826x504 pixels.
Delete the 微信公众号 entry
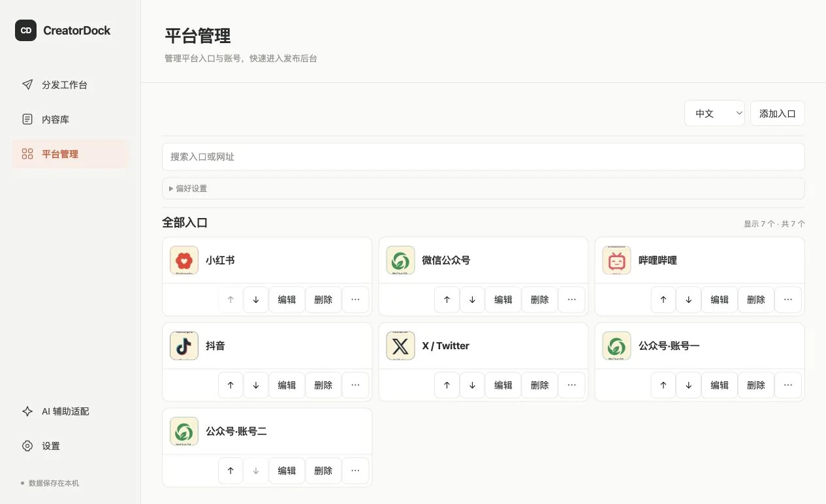(x=539, y=300)
